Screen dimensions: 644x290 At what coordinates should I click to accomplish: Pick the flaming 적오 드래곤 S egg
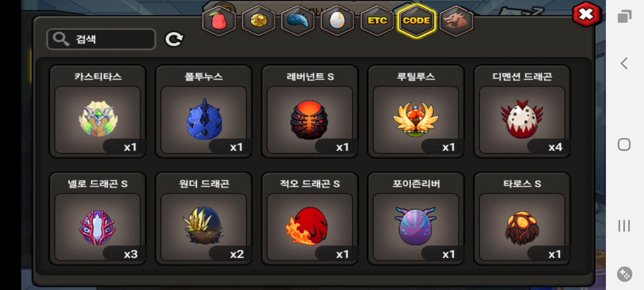pos(310,219)
